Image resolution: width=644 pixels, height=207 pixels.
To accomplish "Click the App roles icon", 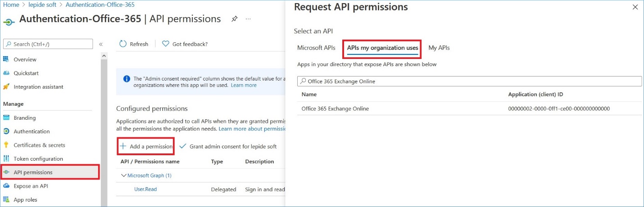I will [6, 199].
